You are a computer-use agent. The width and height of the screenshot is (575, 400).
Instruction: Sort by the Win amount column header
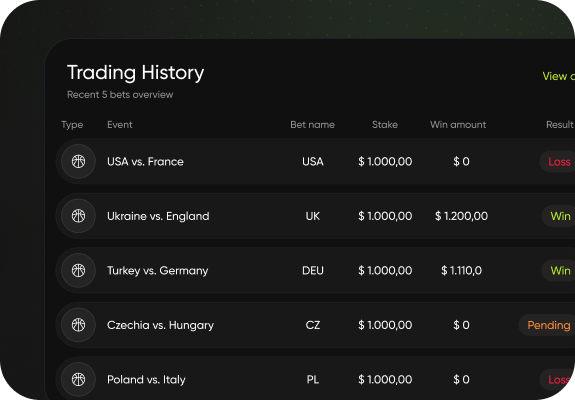458,125
